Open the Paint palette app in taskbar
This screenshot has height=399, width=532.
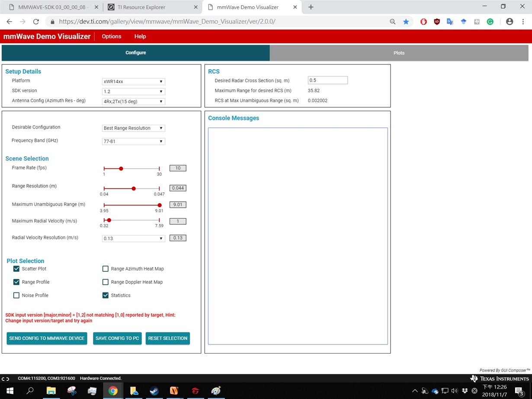pos(216,391)
